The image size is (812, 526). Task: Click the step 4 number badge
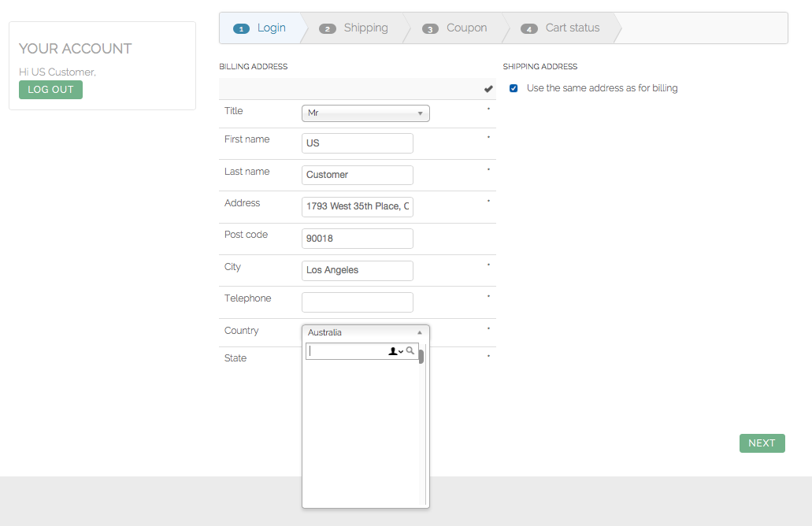tap(529, 29)
